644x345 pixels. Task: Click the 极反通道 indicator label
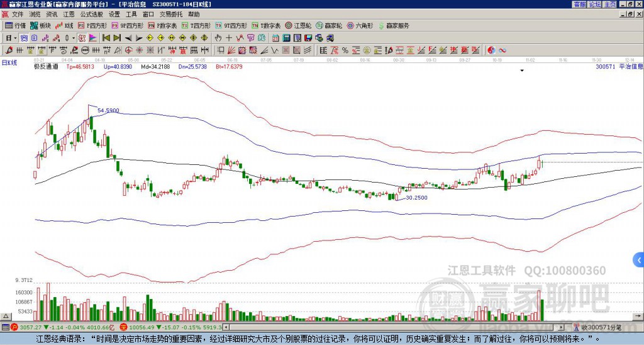(x=46, y=66)
